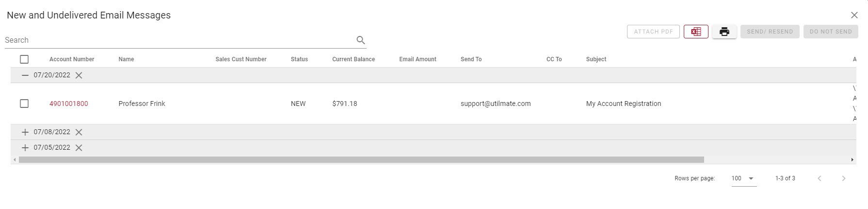This screenshot has height=209, width=868.
Task: Expand the 07/05/2022 group
Action: (25, 148)
